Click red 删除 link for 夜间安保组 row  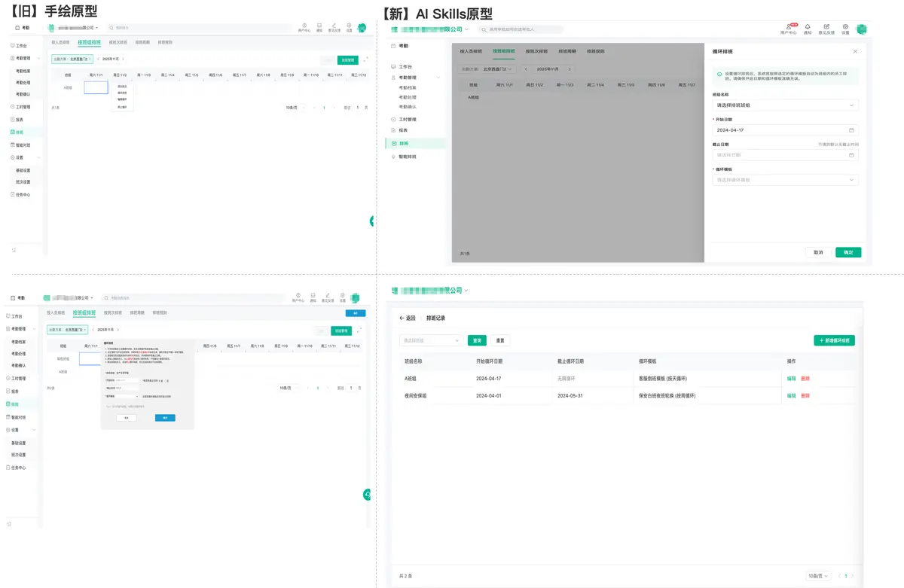tap(805, 396)
